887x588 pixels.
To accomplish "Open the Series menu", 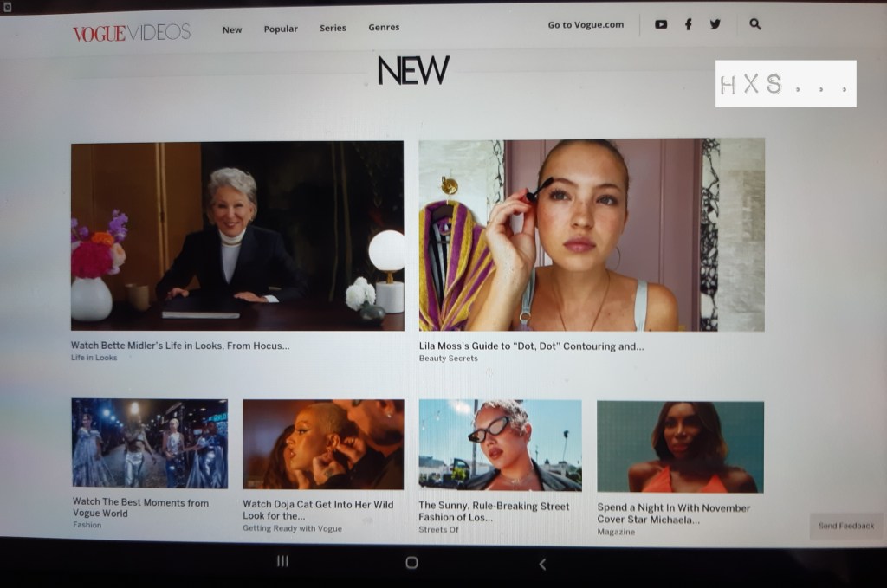I will tap(333, 29).
